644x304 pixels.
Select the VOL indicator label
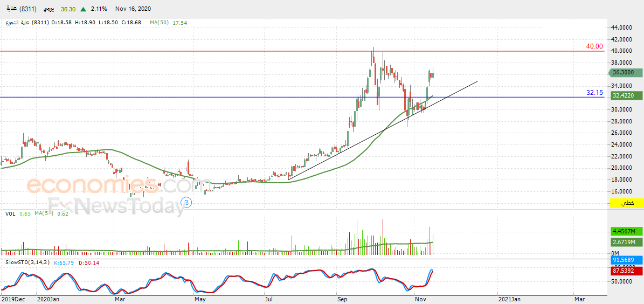point(10,214)
